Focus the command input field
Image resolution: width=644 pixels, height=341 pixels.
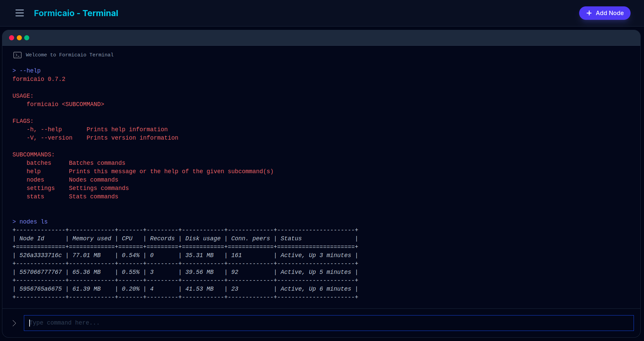click(329, 323)
